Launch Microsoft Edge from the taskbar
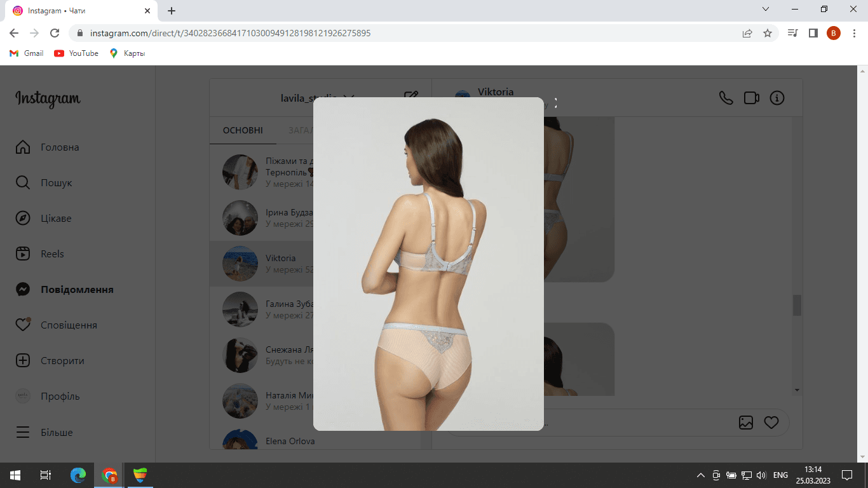Viewport: 868px width, 488px height. 78,475
